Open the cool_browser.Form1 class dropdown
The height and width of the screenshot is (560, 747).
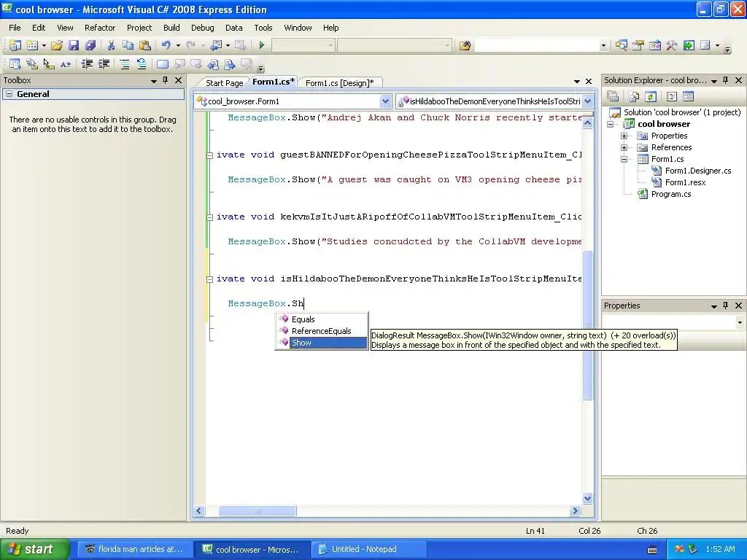(385, 101)
